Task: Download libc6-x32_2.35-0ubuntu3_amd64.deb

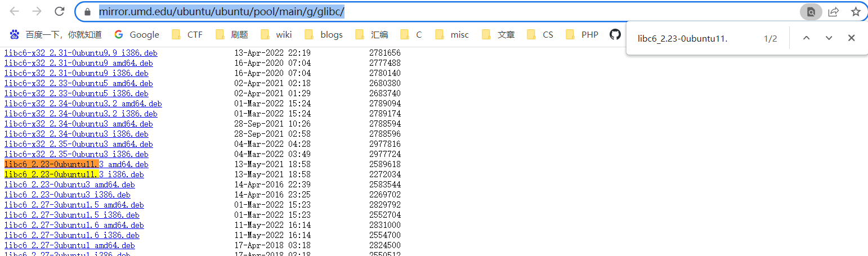Action: tap(79, 144)
